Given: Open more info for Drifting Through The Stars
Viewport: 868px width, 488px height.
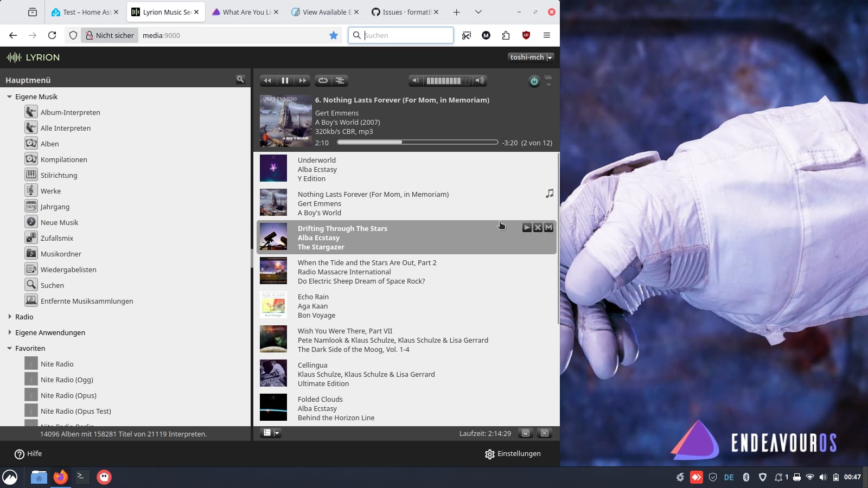Looking at the screenshot, I should [548, 228].
